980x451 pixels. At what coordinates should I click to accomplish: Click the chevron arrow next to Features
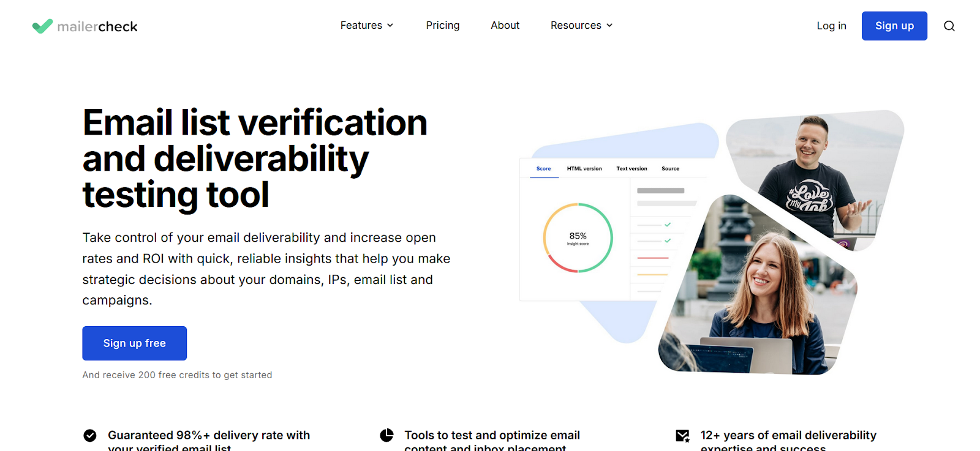click(390, 26)
